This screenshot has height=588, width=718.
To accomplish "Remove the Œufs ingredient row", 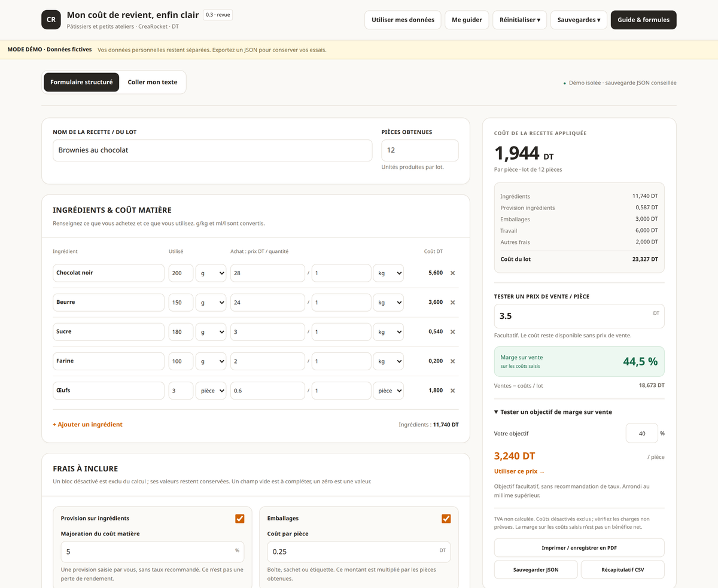I will [x=452, y=391].
